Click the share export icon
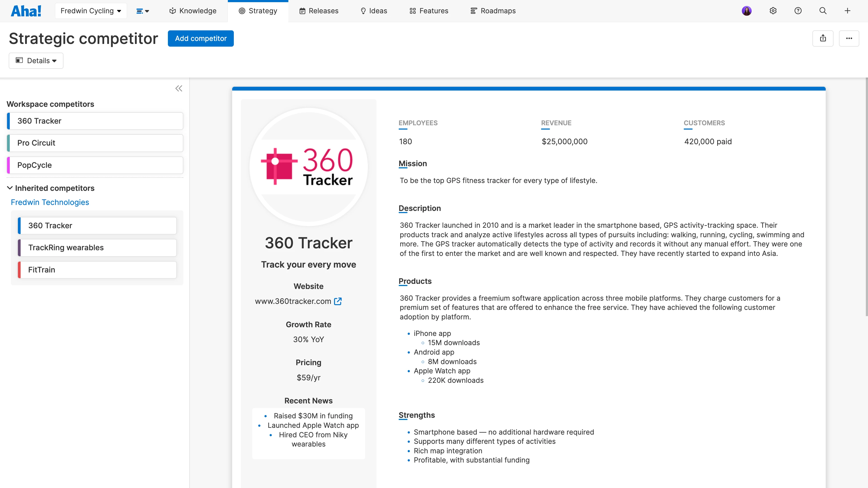 pyautogui.click(x=823, y=38)
